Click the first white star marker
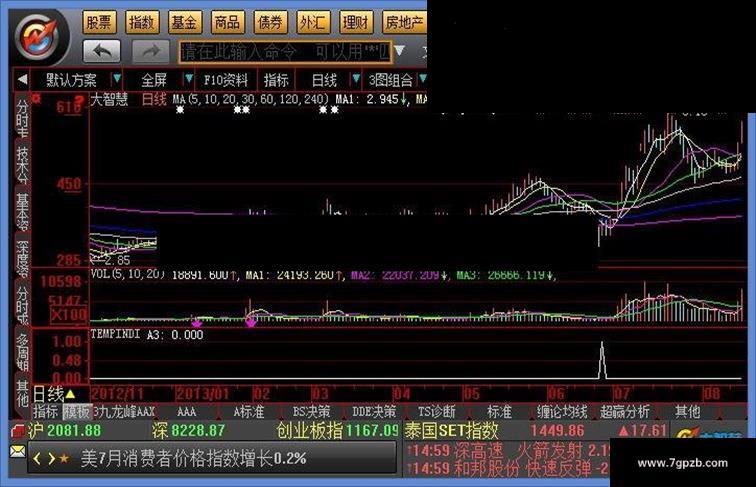 pyautogui.click(x=180, y=110)
